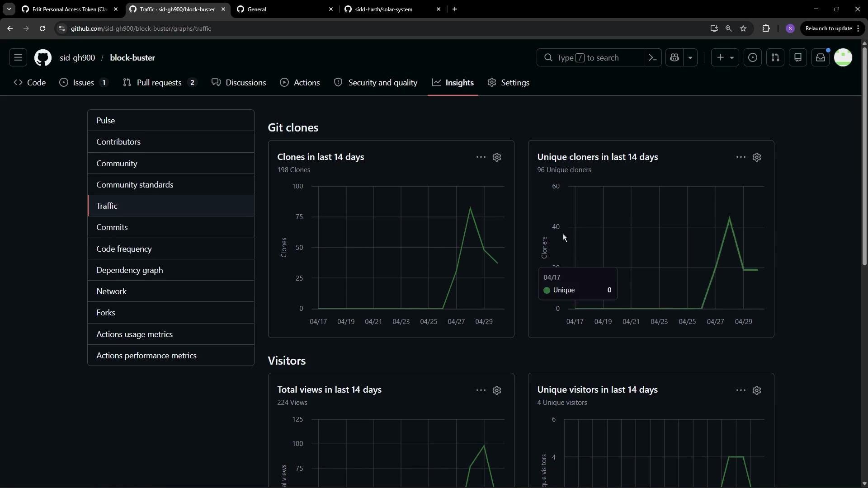
Task: Open Pulse in the insights sidebar
Action: (x=171, y=121)
